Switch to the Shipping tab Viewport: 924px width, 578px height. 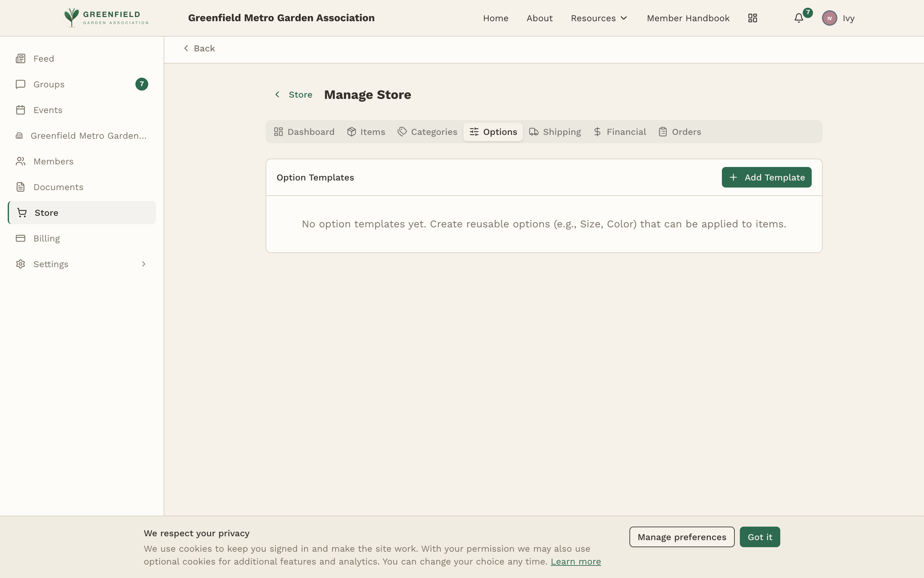pyautogui.click(x=555, y=132)
